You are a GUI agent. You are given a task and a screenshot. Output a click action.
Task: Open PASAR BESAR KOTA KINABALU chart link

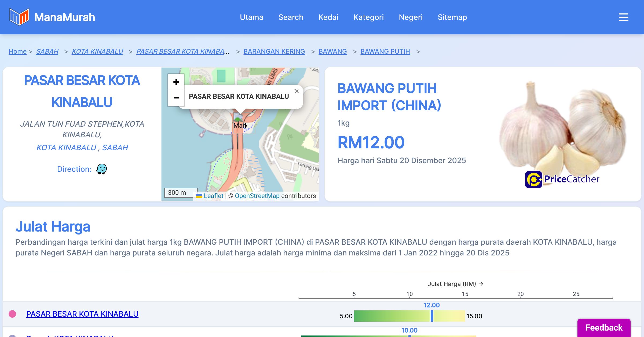(82, 314)
